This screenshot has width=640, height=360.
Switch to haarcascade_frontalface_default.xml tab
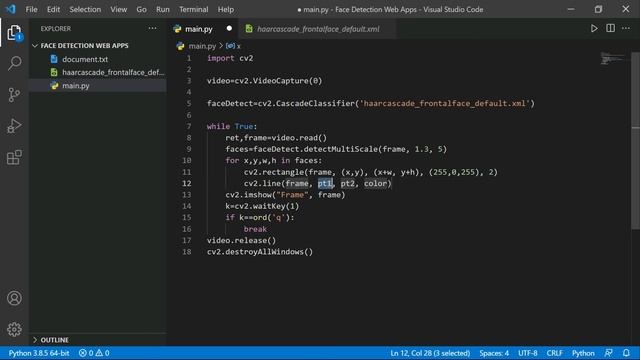point(318,29)
